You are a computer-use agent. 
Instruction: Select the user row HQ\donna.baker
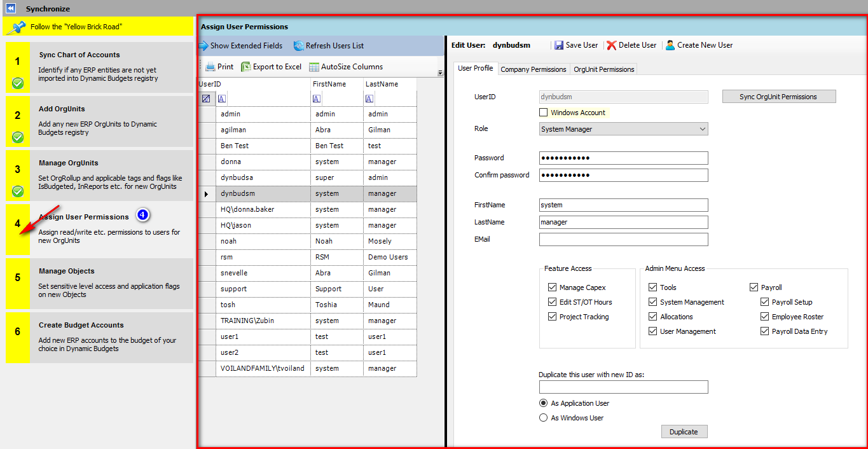coord(308,209)
